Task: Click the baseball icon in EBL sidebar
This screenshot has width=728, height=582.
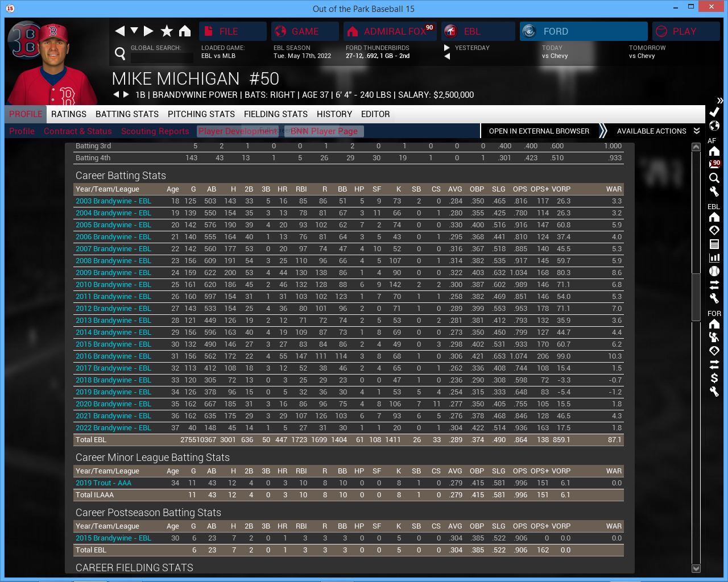Action: click(714, 271)
